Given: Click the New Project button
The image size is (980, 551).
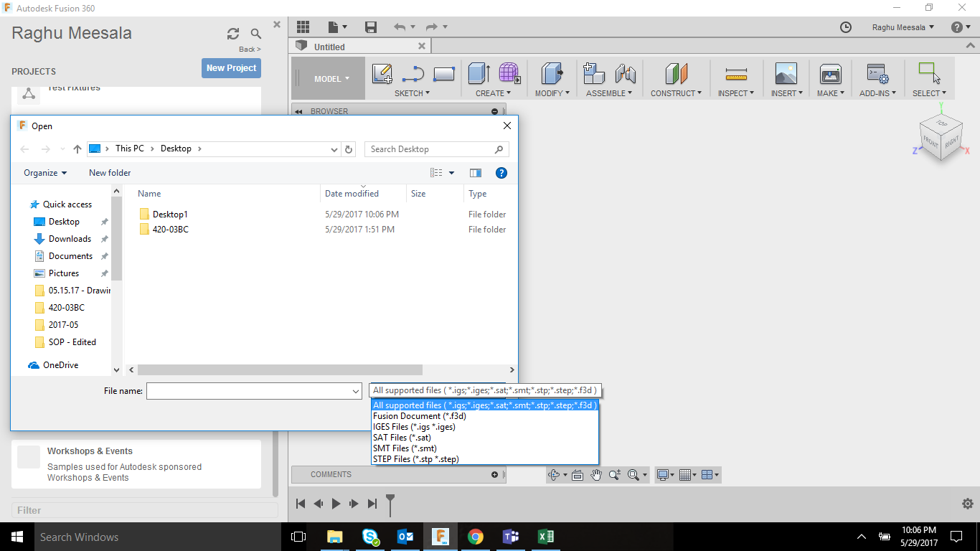Looking at the screenshot, I should [231, 68].
